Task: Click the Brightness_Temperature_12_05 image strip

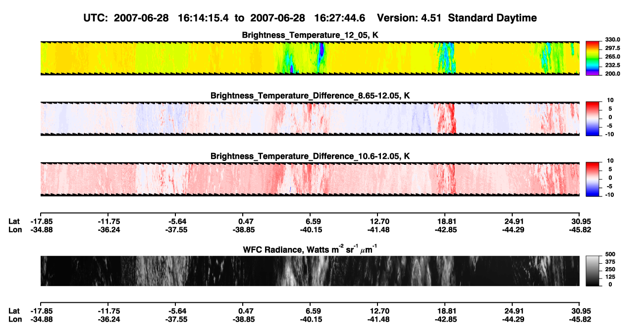Action: [310, 58]
